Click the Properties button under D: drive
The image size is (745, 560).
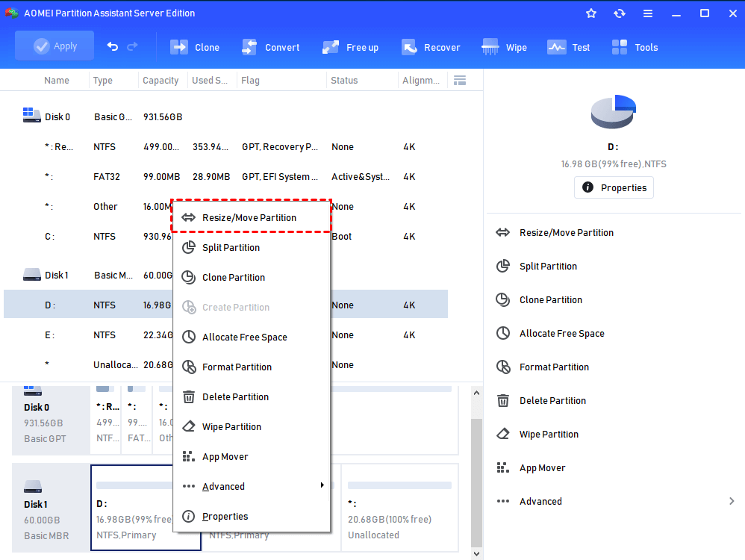click(614, 187)
